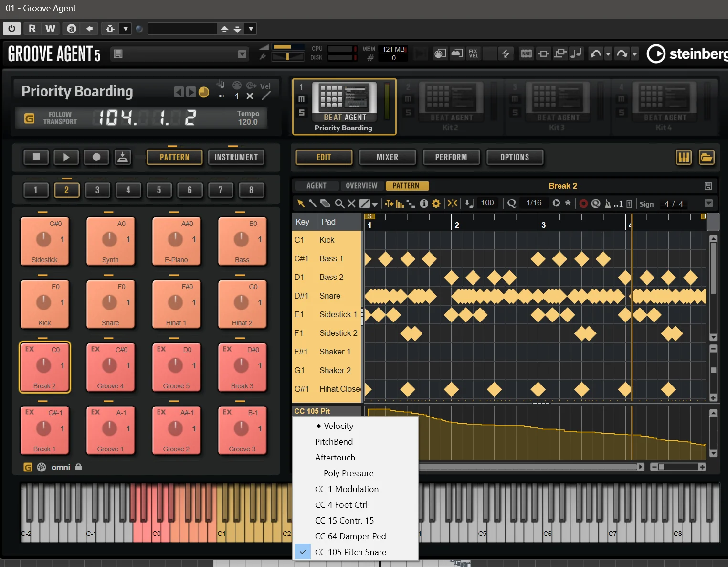The image size is (728, 567).
Task: Click the iterative Quantize Q icon
Action: 512,203
